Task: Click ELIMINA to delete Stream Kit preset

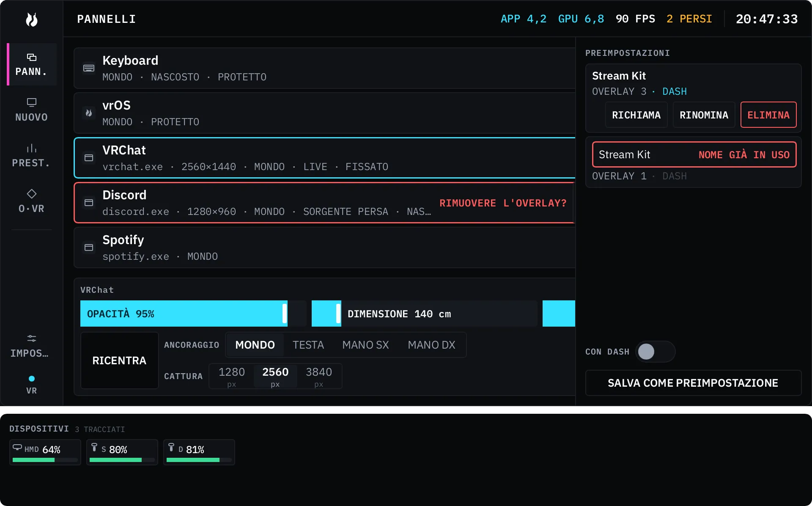Action: click(768, 115)
